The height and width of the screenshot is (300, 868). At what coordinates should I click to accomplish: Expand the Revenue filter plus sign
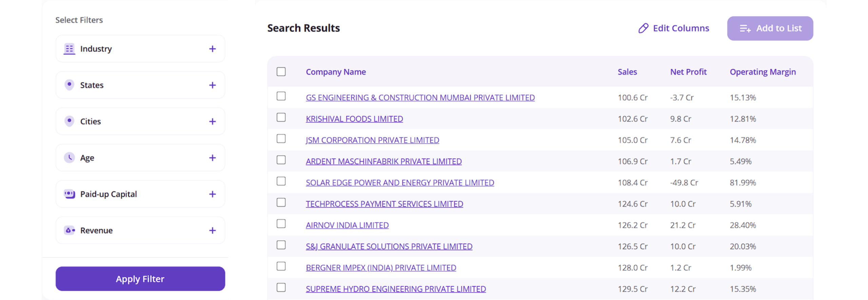pos(212,231)
